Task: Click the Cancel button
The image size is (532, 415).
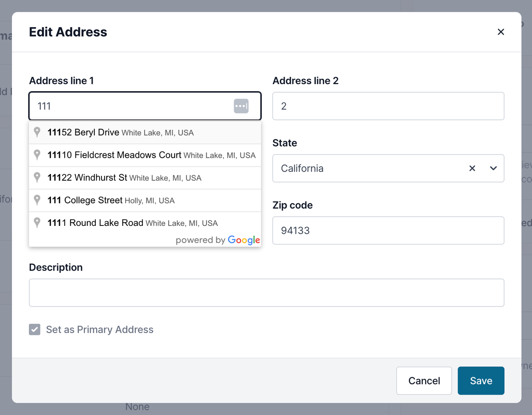Action: (x=424, y=380)
